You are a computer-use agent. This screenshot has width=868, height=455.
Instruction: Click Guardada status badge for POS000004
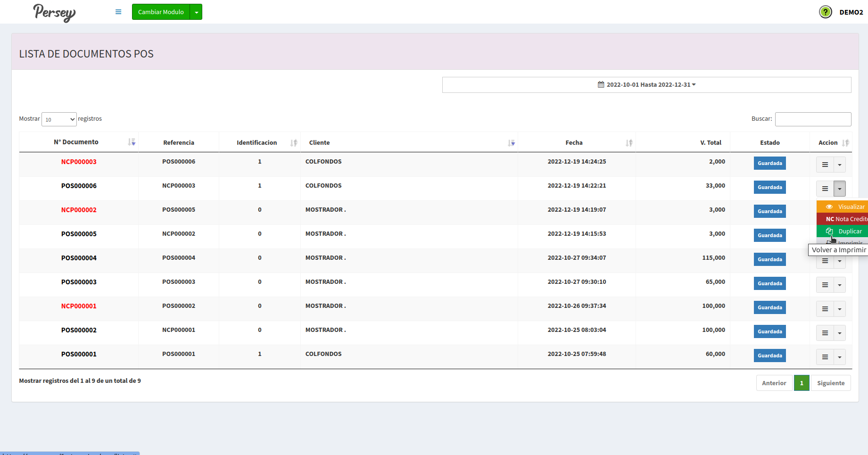769,259
